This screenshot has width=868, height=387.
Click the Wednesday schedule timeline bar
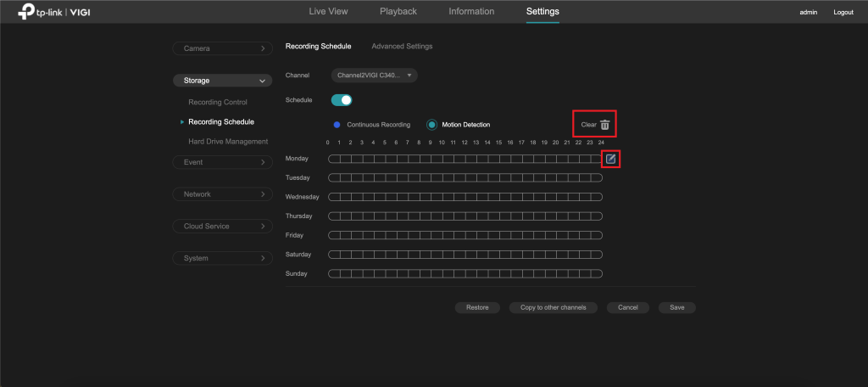pyautogui.click(x=465, y=197)
